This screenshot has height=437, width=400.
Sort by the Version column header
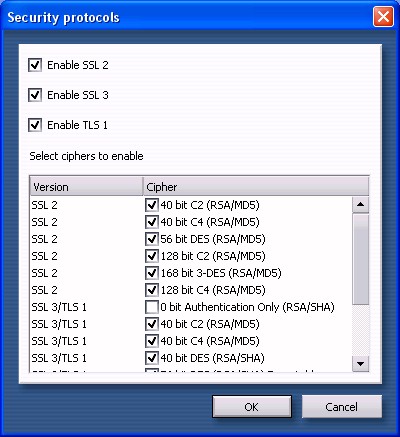86,187
